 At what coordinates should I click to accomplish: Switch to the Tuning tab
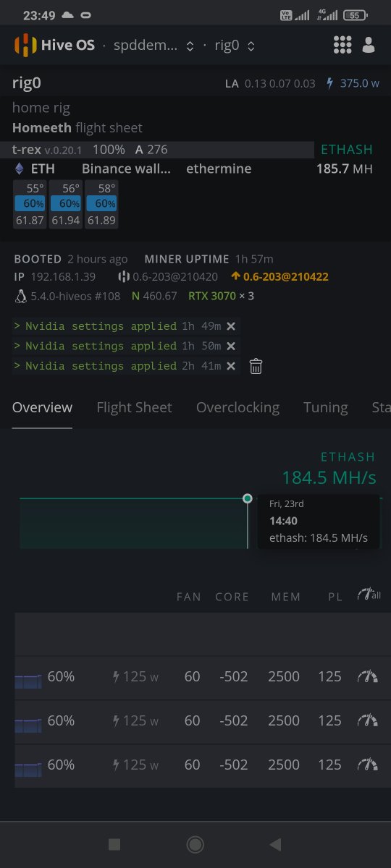(325, 407)
